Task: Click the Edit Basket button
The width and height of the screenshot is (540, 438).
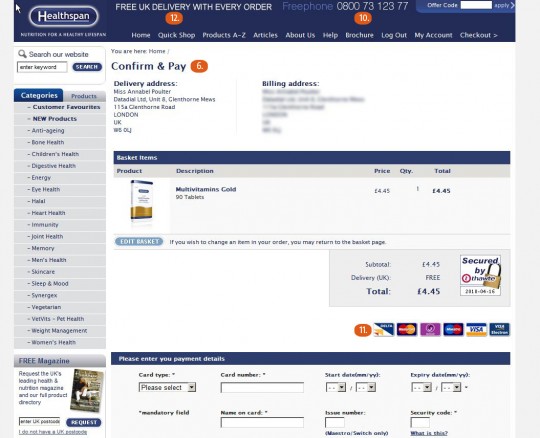Action: click(x=139, y=242)
